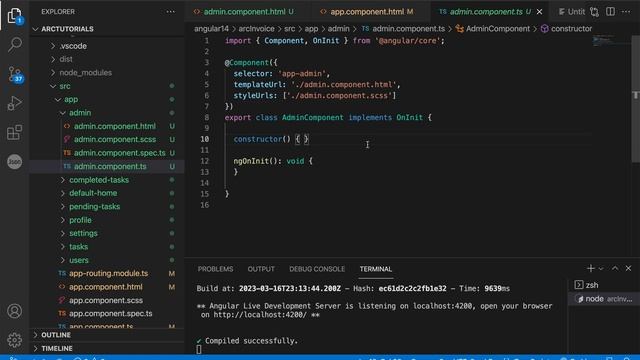This screenshot has height=360, width=640.
Task: Open terminal launch profile dropdown arrow
Action: pos(601,269)
